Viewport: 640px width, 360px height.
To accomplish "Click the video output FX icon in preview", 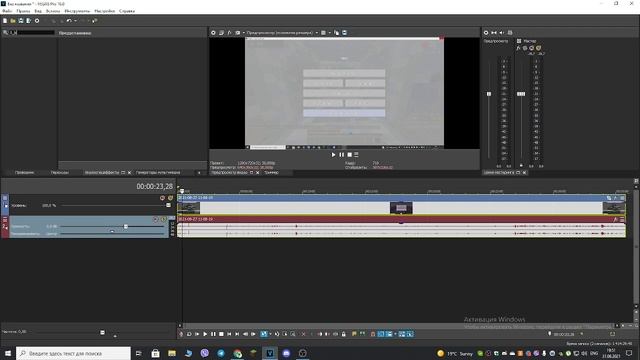I will (229, 33).
